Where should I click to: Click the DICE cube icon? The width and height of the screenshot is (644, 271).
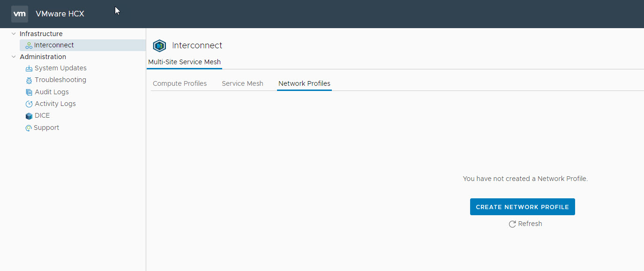[x=29, y=116]
